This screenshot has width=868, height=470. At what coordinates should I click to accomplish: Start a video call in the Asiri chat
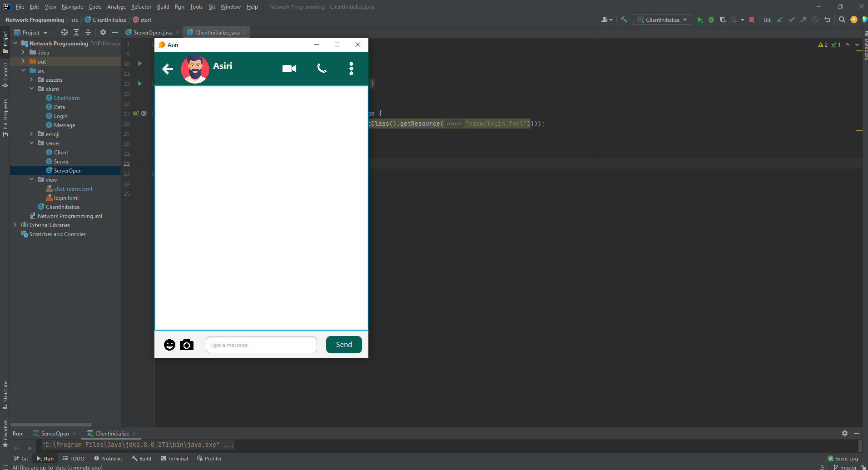pyautogui.click(x=289, y=69)
